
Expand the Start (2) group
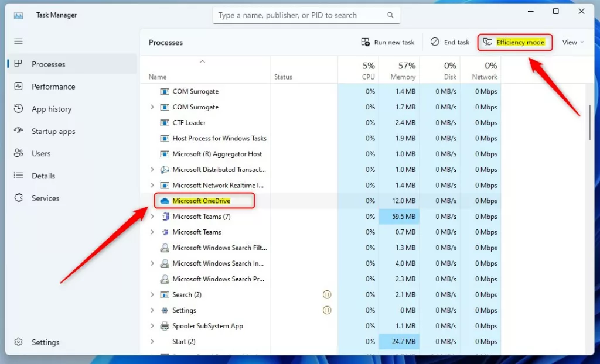(x=152, y=341)
